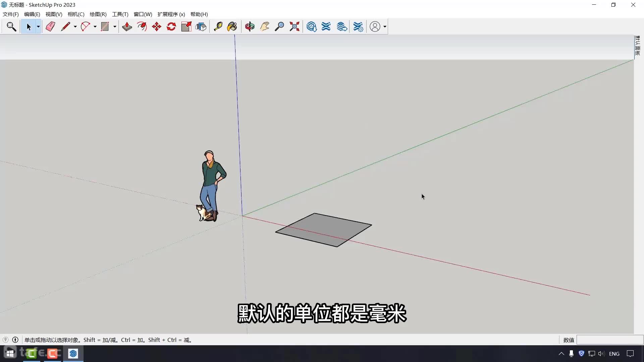Open the volume speaker tray icon

601,354
